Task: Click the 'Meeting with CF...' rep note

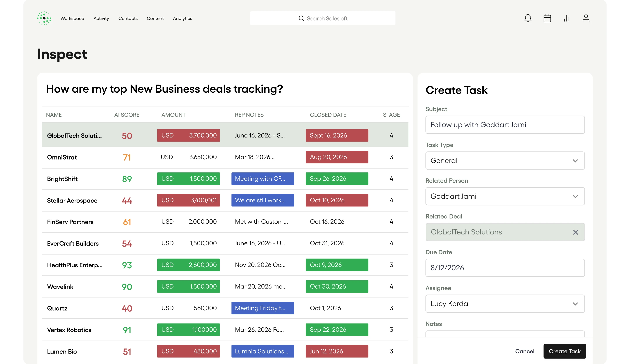Action: [x=262, y=179]
